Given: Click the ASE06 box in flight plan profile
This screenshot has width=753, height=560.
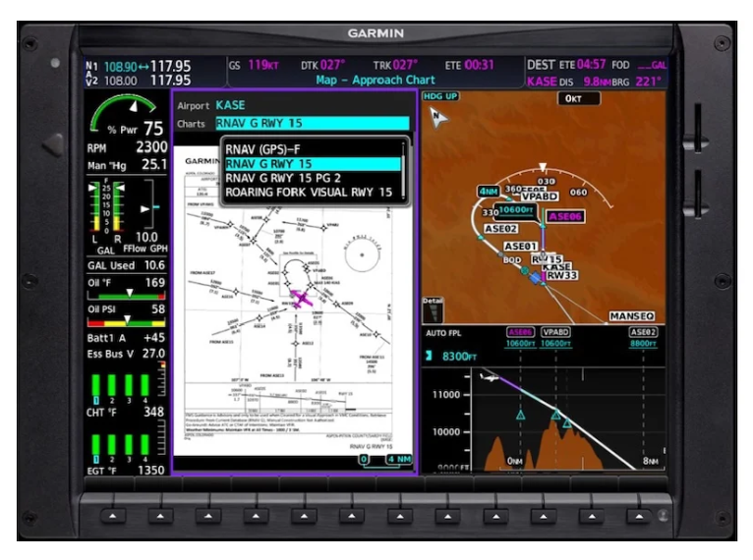Looking at the screenshot, I should pyautogui.click(x=521, y=332).
